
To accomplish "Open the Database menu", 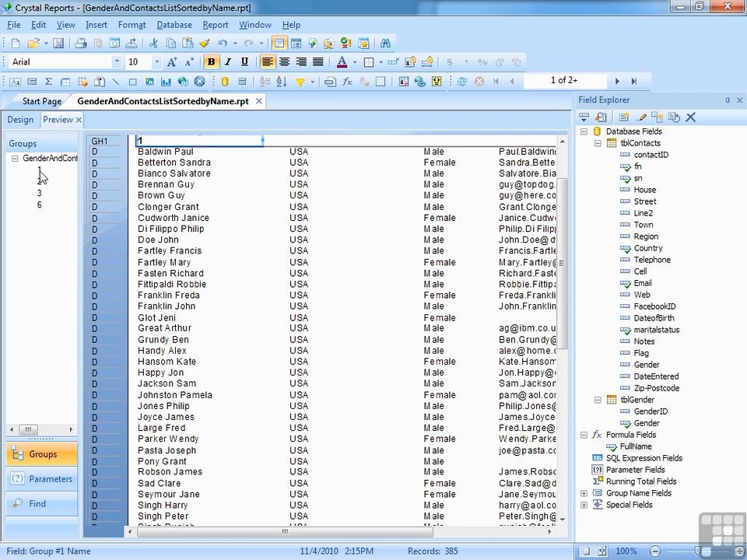I will pyautogui.click(x=174, y=25).
